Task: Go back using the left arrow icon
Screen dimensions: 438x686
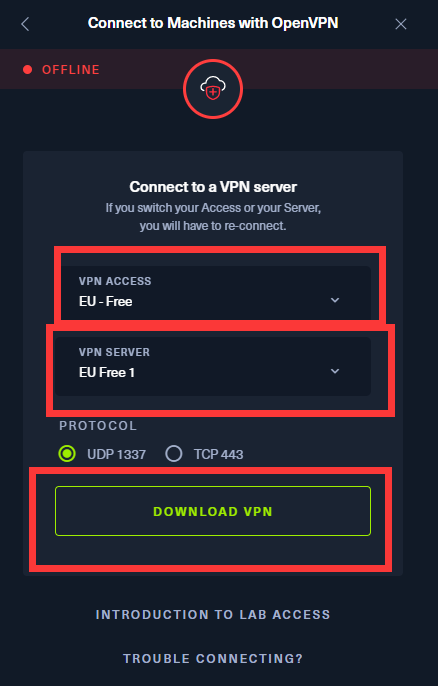Action: [25, 24]
